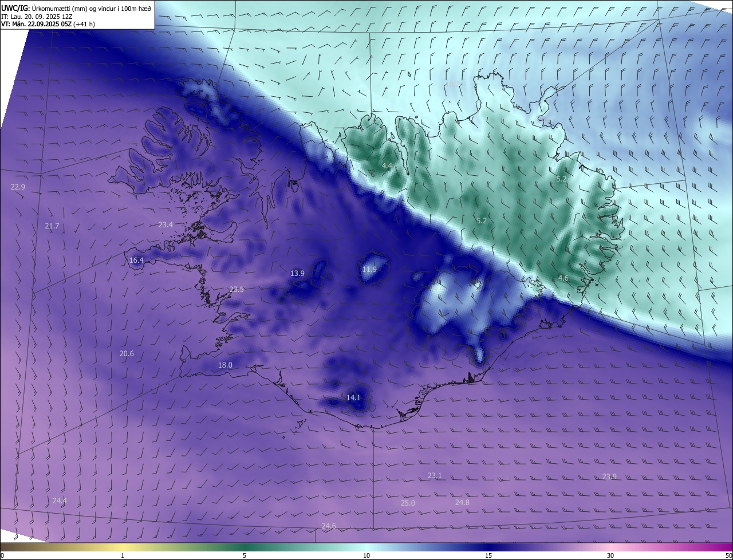The width and height of the screenshot is (733, 560).
Task: Click the color scale label 30
Action: point(610,555)
